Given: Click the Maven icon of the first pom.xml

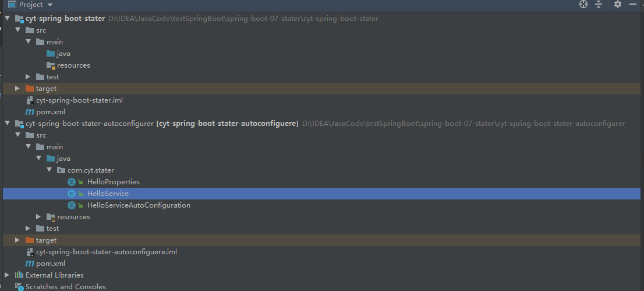Looking at the screenshot, I should (30, 112).
